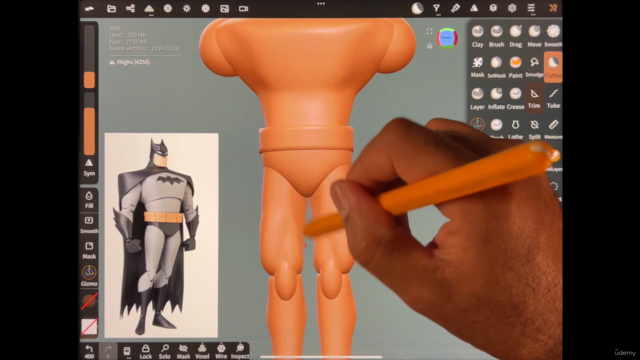Select the Paint tool
The image size is (640, 360).
click(516, 67)
